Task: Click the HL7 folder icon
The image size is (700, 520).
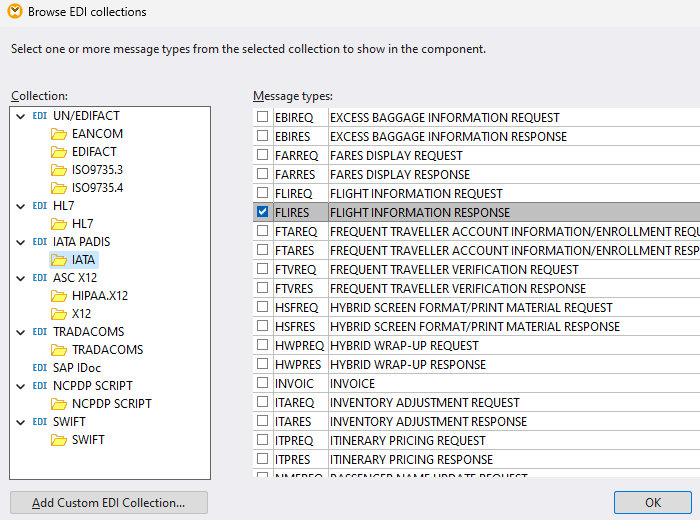Action: click(x=59, y=224)
